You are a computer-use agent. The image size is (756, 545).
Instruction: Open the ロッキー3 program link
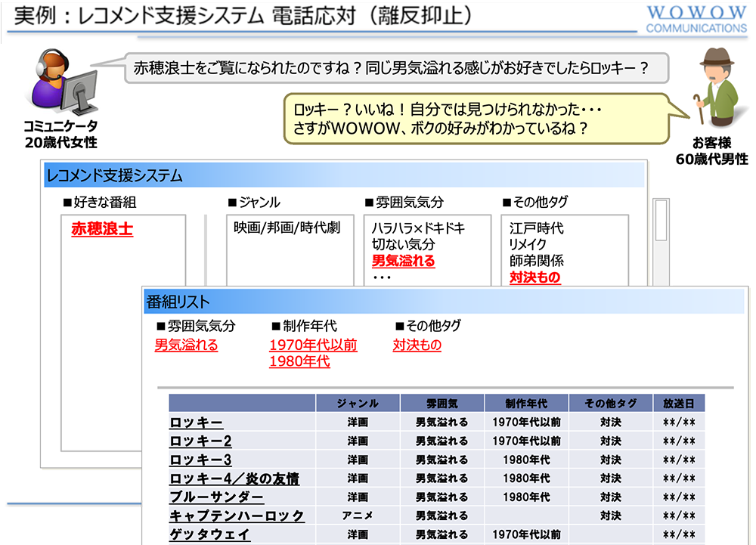200,460
